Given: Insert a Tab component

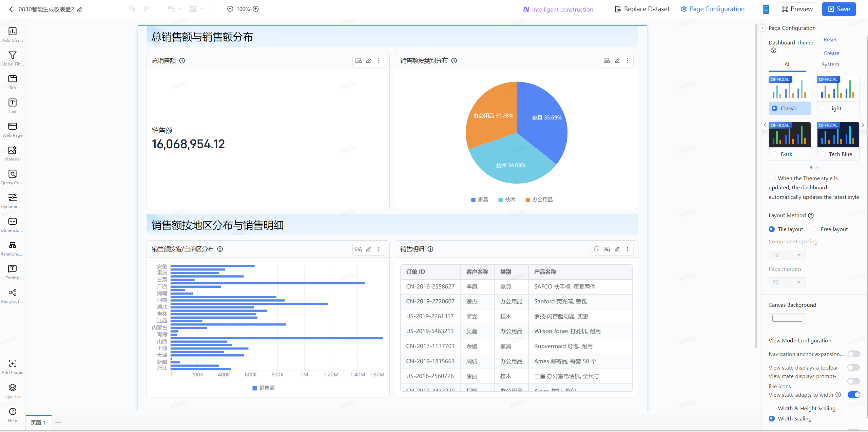Looking at the screenshot, I should (13, 82).
